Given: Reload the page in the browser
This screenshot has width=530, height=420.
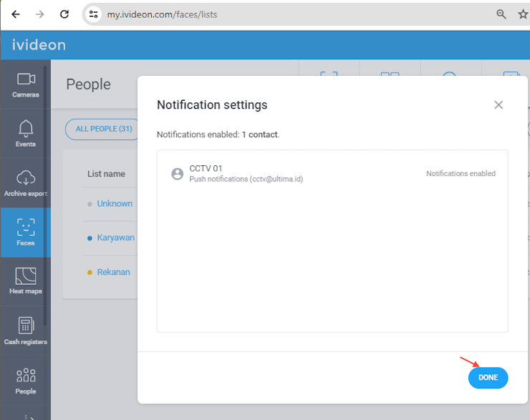Looking at the screenshot, I should tap(64, 14).
